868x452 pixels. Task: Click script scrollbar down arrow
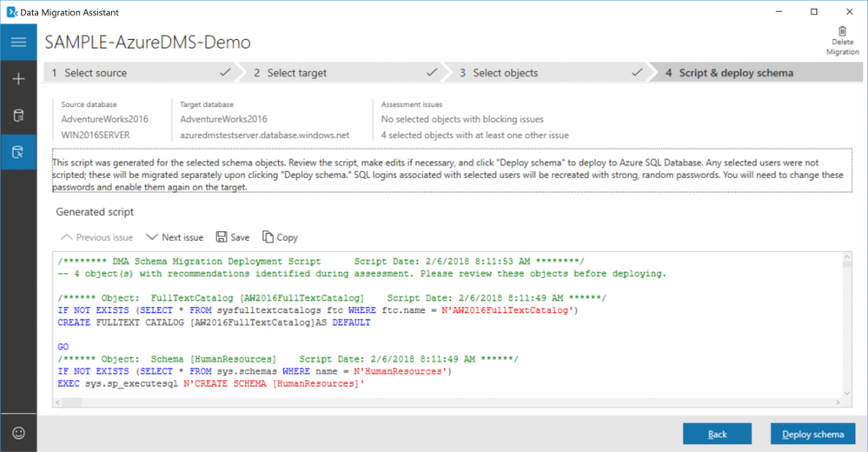(847, 393)
